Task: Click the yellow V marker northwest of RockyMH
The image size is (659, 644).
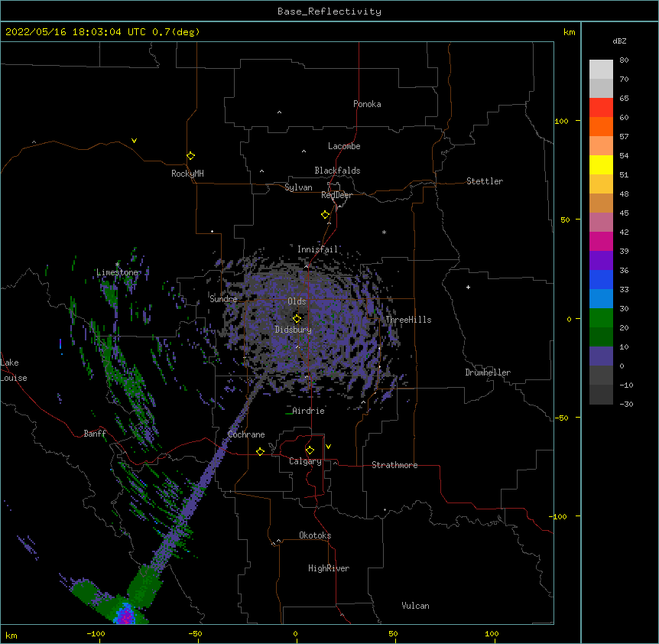Action: 134,141
